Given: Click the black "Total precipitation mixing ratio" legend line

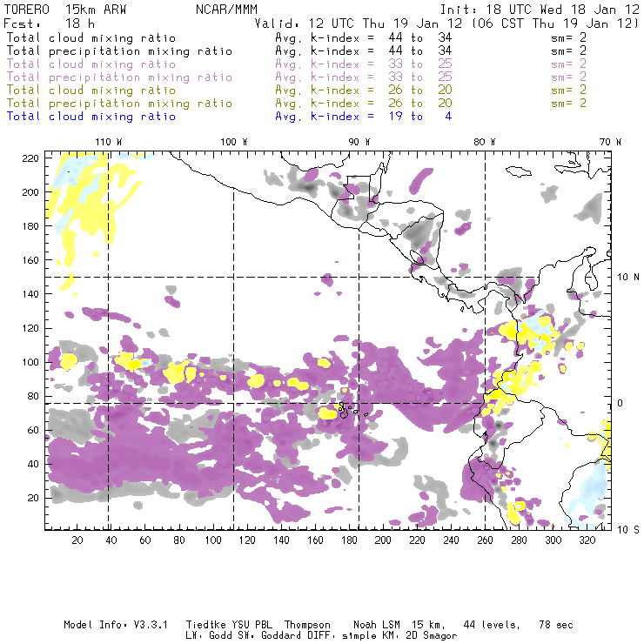Looking at the screenshot, I should tap(119, 51).
